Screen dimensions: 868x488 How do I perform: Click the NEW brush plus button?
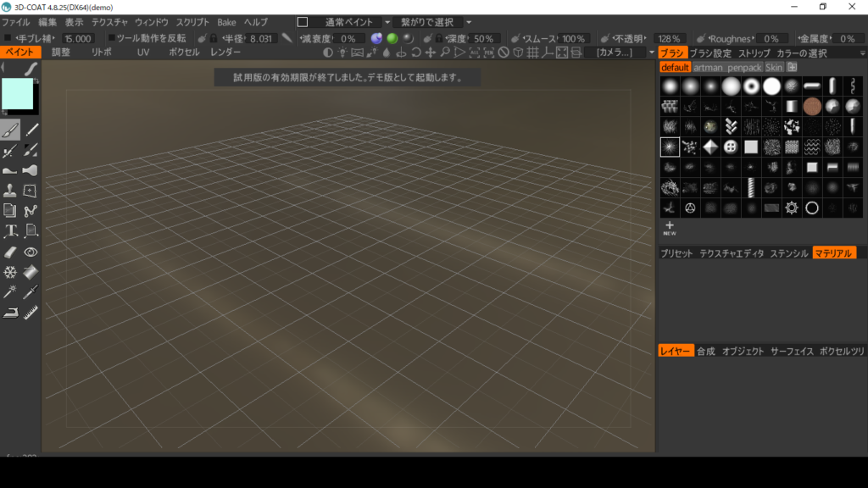(x=669, y=227)
